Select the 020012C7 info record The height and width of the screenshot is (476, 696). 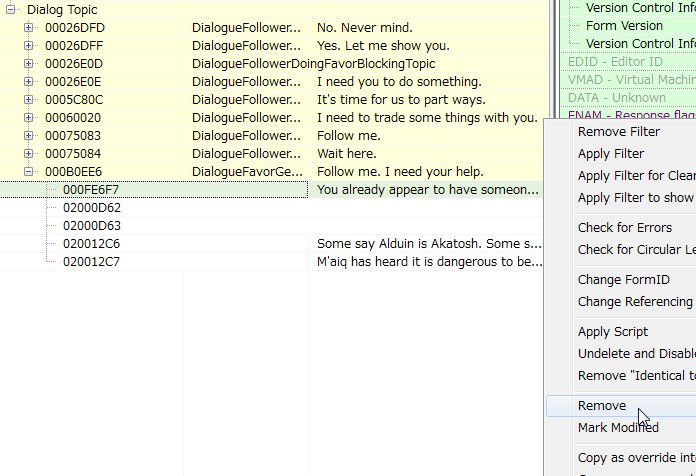point(91,262)
